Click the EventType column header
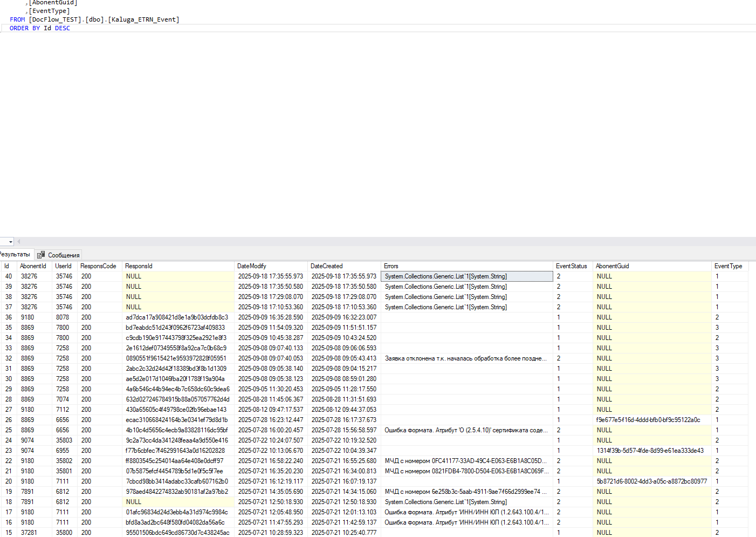 730,266
